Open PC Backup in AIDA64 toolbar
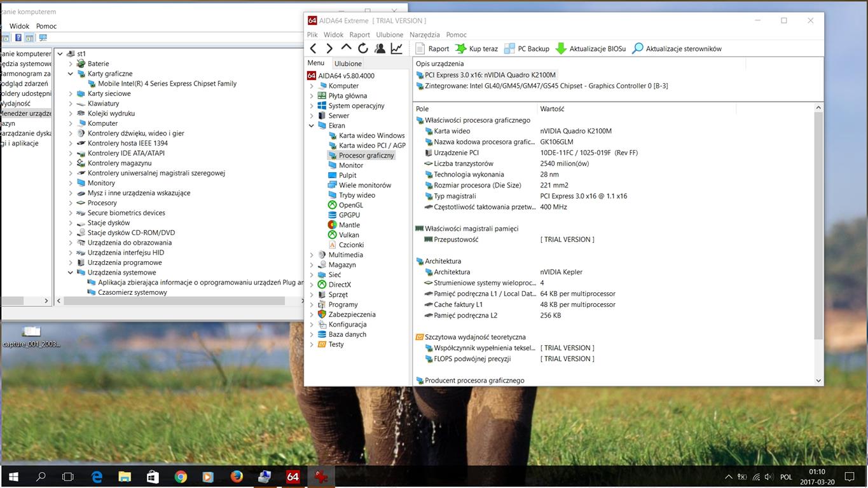This screenshot has width=868, height=488. tap(527, 48)
